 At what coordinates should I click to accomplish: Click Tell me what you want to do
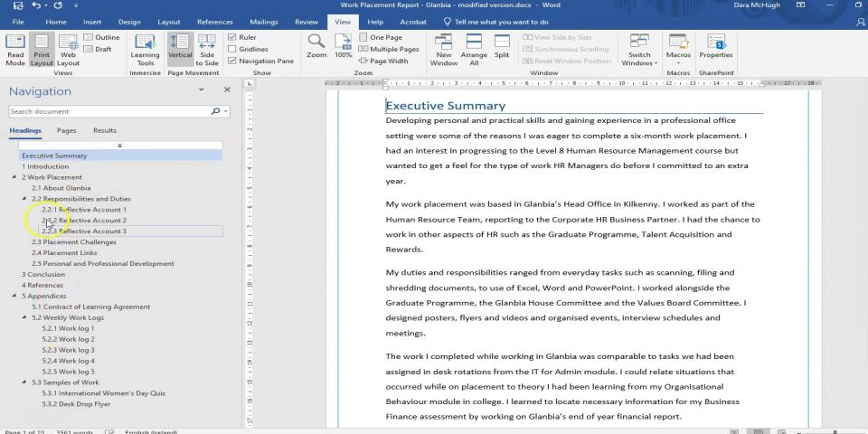496,22
